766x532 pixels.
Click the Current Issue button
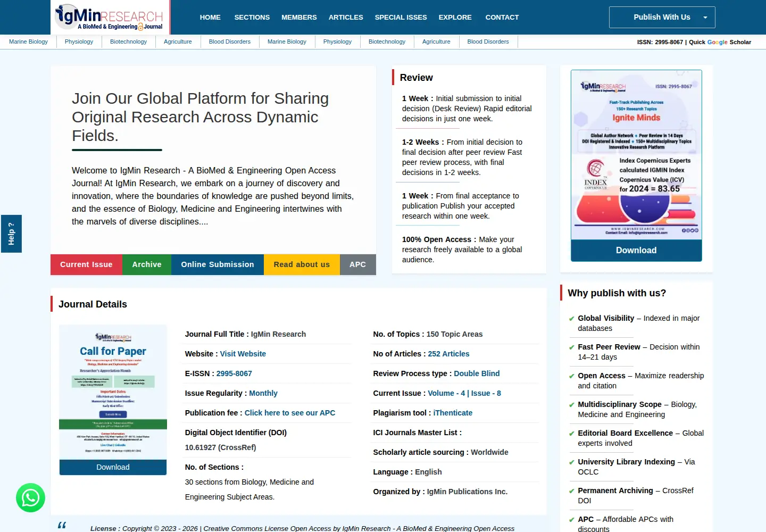[86, 264]
